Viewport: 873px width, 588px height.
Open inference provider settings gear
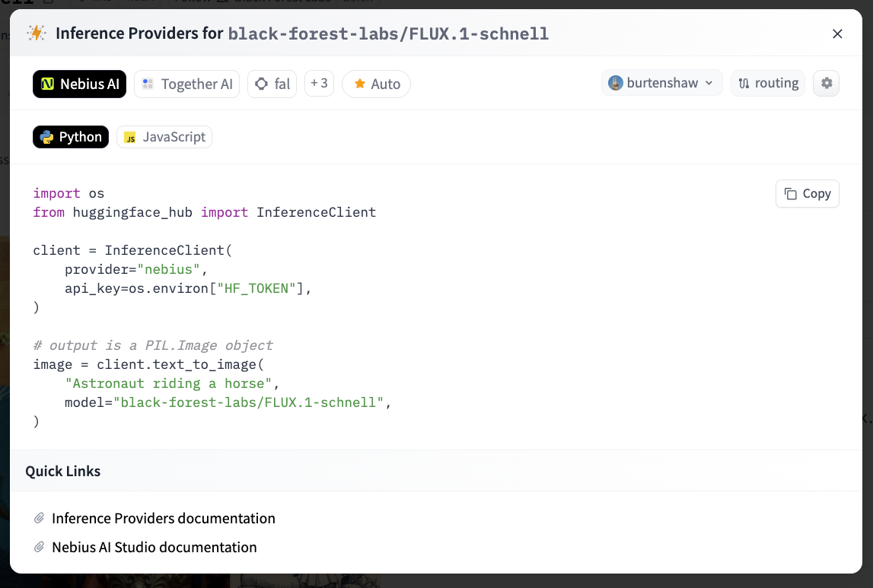(826, 83)
